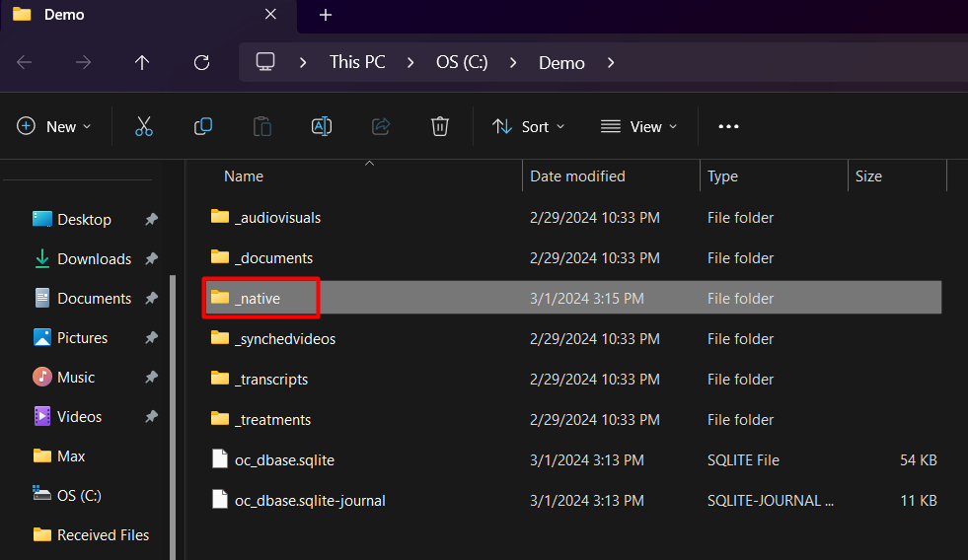Select the oc_dbase.sqlite file

[x=284, y=460]
